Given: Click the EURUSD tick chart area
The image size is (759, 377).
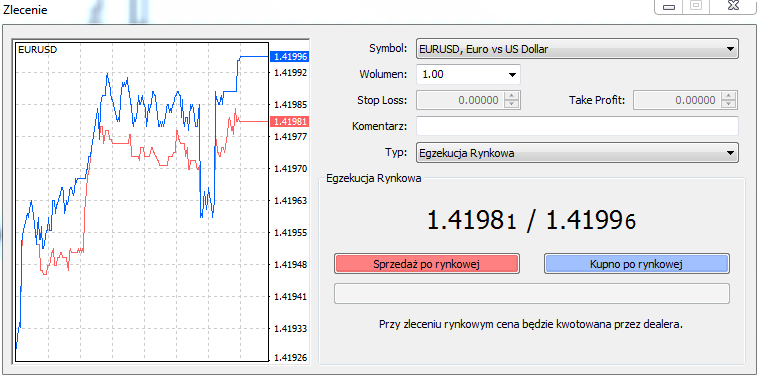Looking at the screenshot, I should click(x=142, y=202).
